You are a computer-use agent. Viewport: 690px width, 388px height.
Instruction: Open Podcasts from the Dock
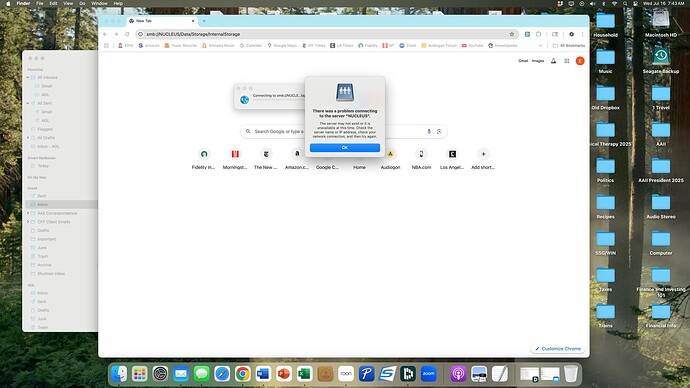point(458,374)
